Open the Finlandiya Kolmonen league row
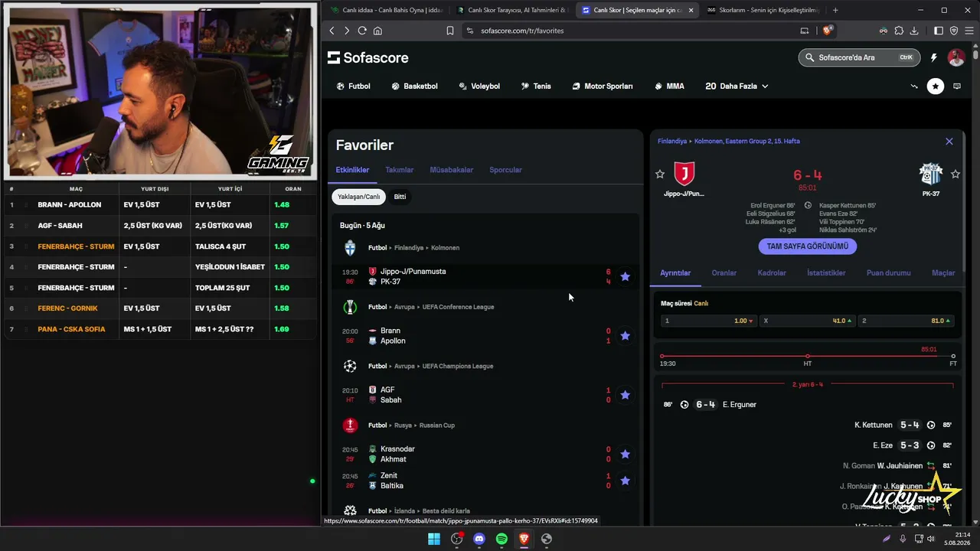 (x=485, y=248)
